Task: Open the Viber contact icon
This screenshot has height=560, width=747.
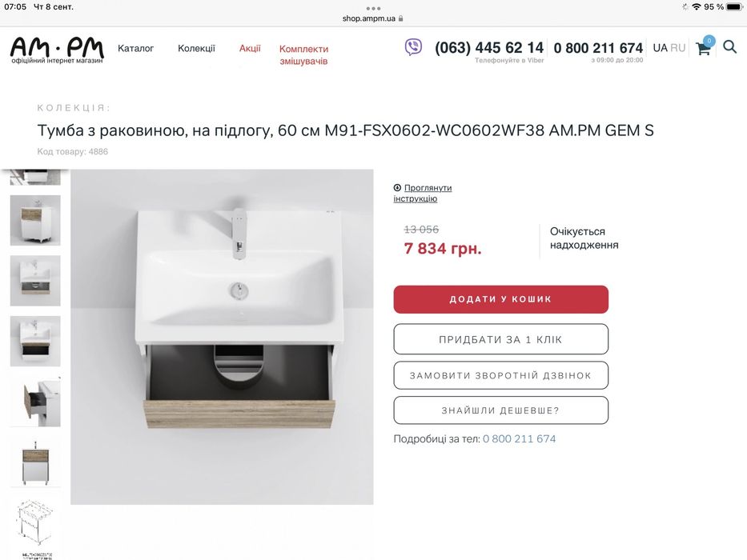Action: click(413, 47)
